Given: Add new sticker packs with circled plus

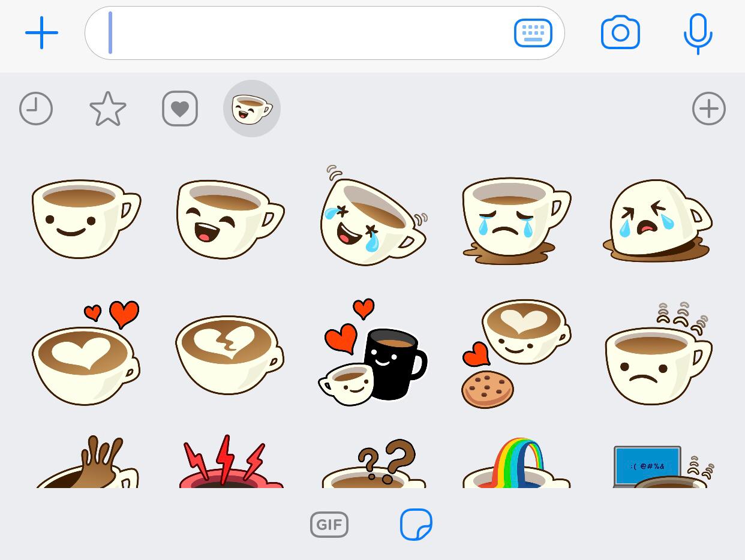Looking at the screenshot, I should point(709,109).
